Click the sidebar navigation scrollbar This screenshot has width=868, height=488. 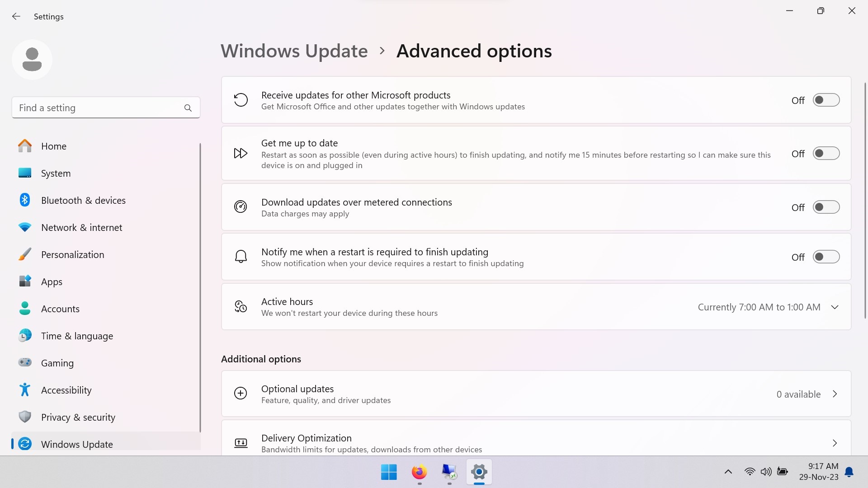click(199, 287)
